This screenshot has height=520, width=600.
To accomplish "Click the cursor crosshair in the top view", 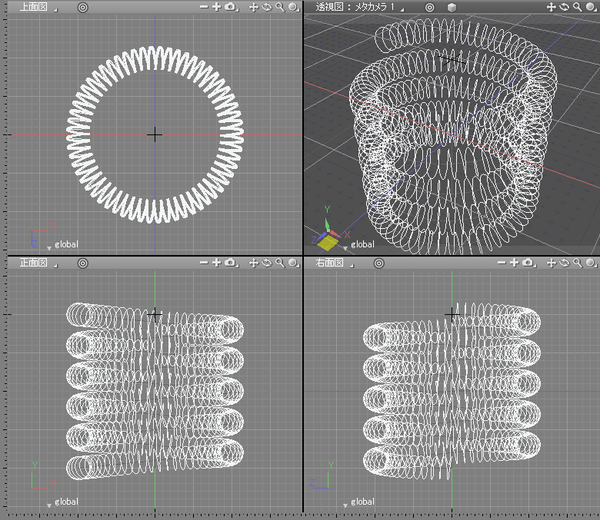I will click(x=155, y=135).
